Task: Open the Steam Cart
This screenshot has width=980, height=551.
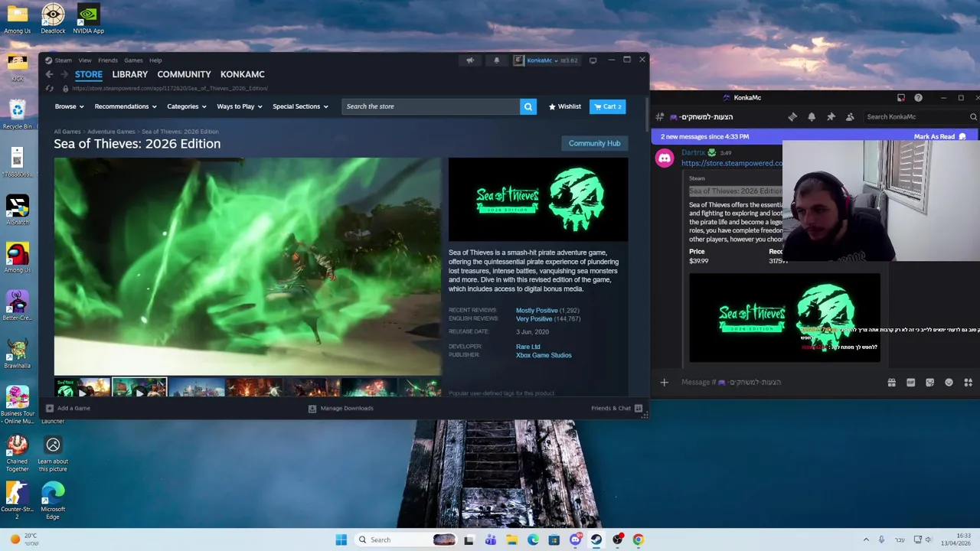Action: (608, 106)
